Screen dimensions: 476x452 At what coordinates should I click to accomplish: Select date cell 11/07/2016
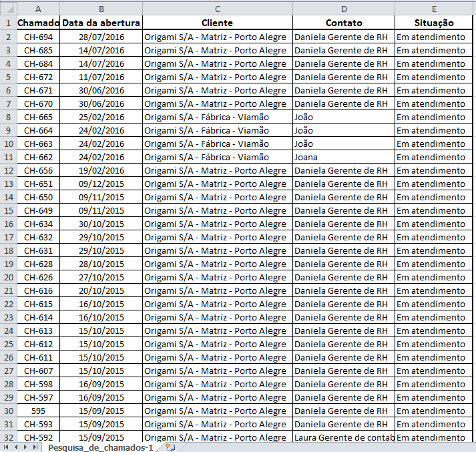tap(101, 77)
